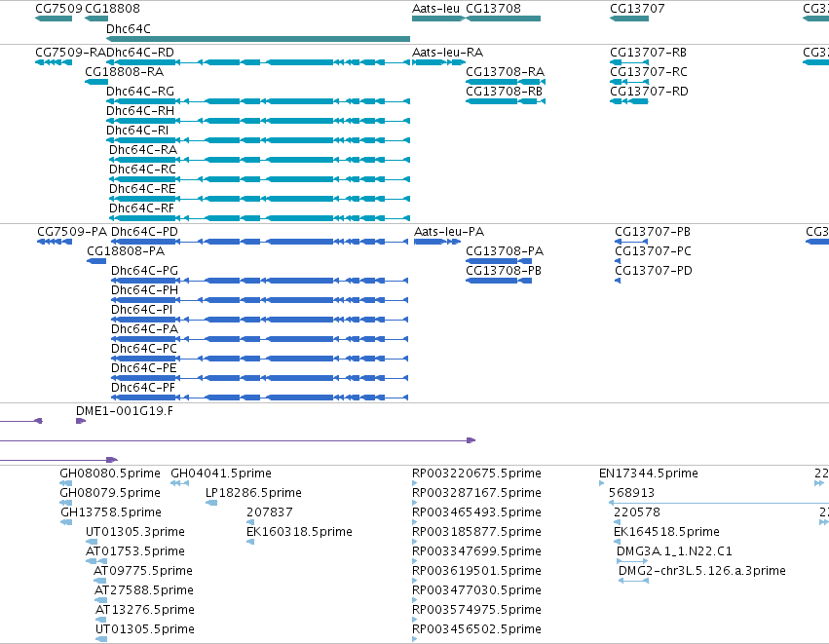Screen dimensions: 829x644
Task: Select the CG13707-RC transcript
Action: tap(629, 82)
